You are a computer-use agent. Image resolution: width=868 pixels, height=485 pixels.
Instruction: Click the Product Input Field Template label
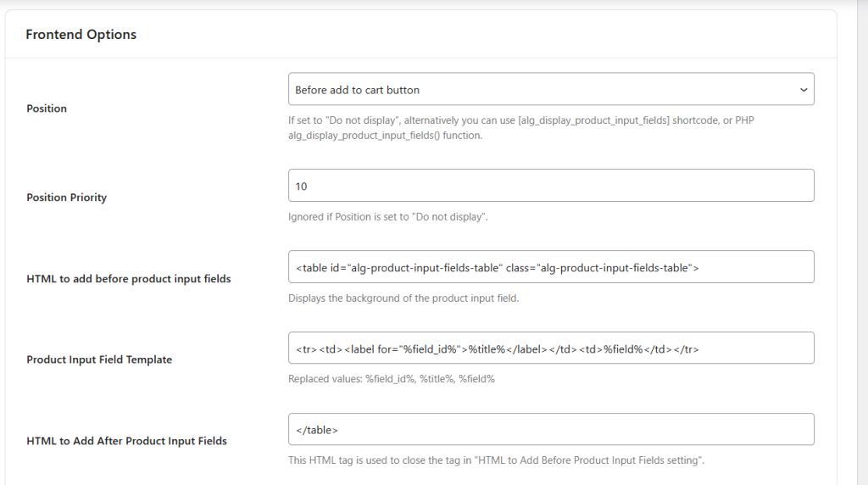(x=99, y=360)
